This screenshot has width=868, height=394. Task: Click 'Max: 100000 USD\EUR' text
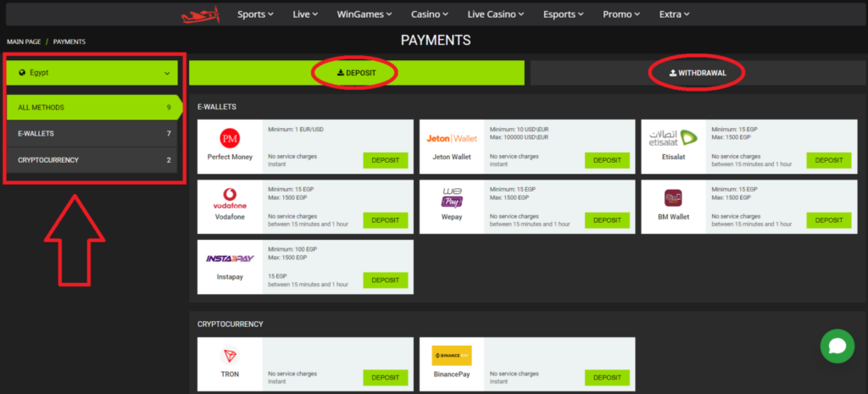point(520,136)
